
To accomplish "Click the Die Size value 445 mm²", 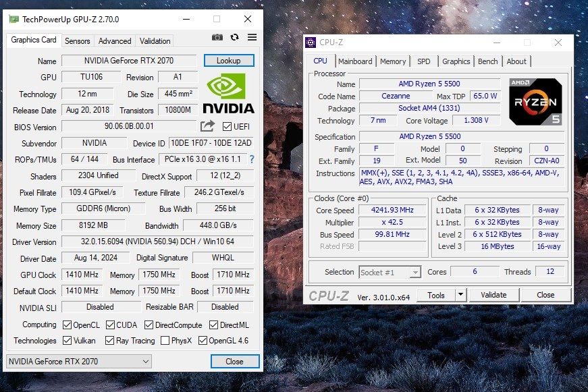I will coord(178,94).
